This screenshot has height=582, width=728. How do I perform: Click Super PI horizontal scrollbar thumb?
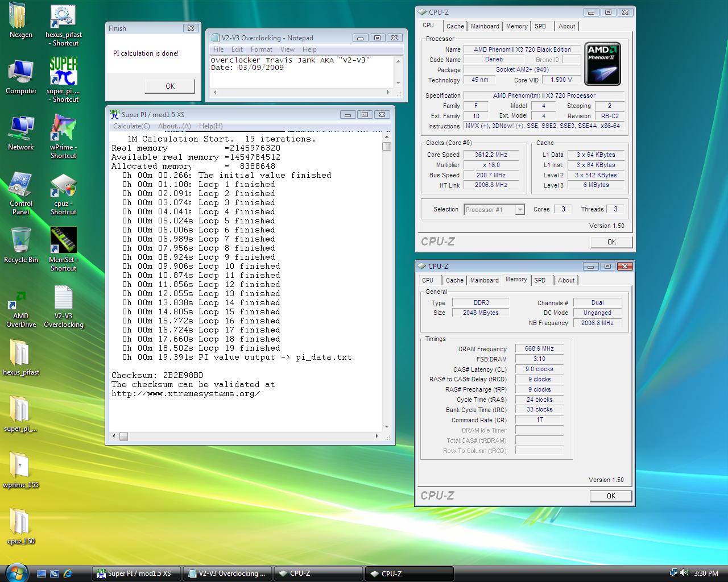123,436
